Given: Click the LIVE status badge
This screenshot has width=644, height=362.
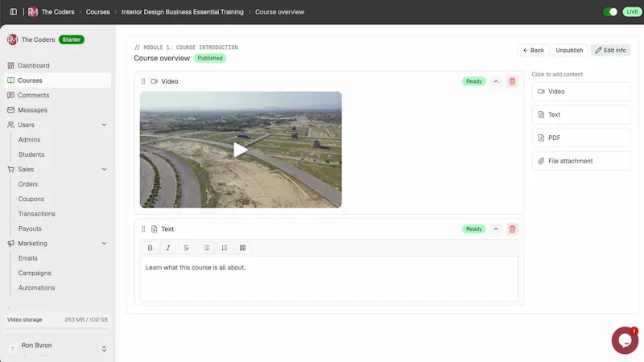Looking at the screenshot, I should 632,12.
